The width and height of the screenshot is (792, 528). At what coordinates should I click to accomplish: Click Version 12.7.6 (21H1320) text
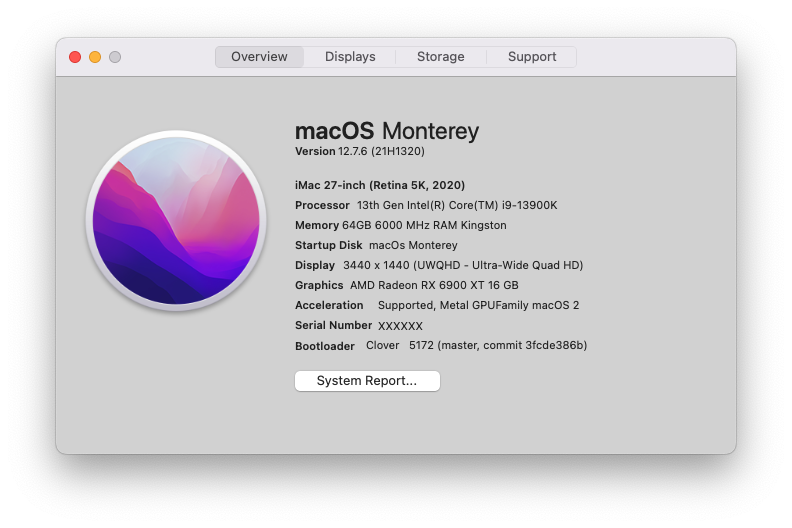[x=360, y=151]
